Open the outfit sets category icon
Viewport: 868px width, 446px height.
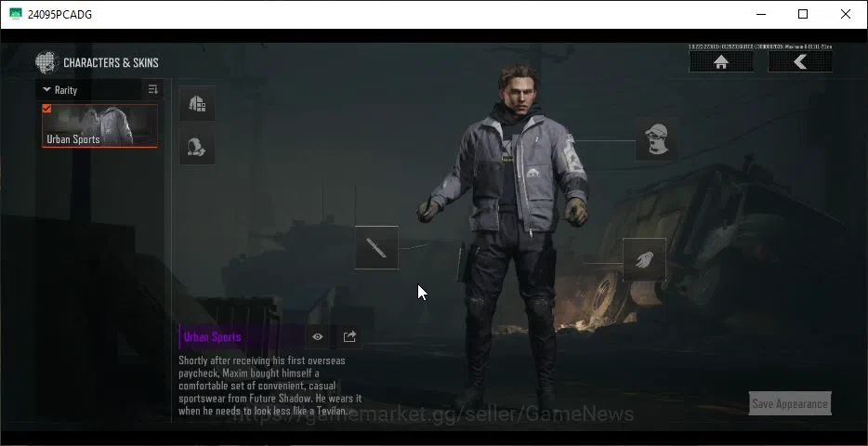[197, 103]
